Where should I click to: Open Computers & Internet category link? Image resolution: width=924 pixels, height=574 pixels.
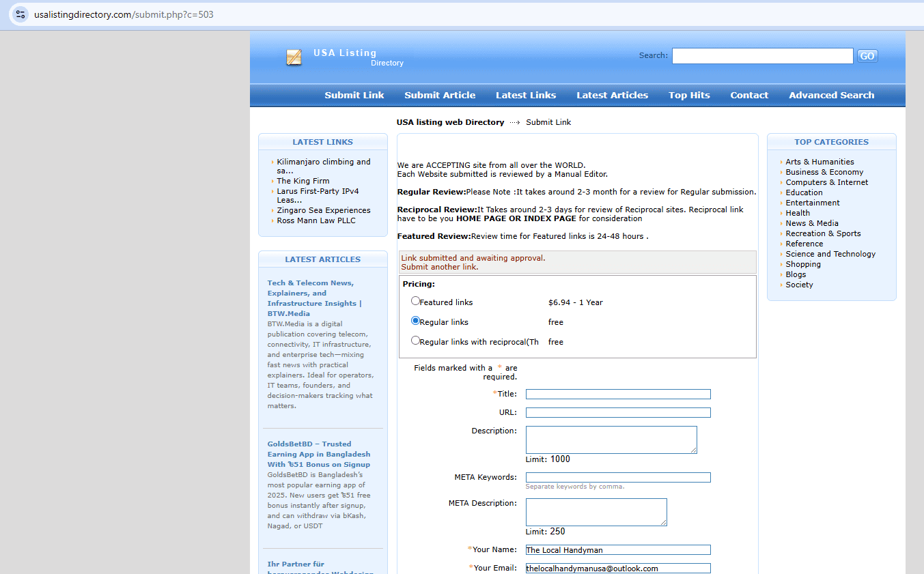point(826,182)
